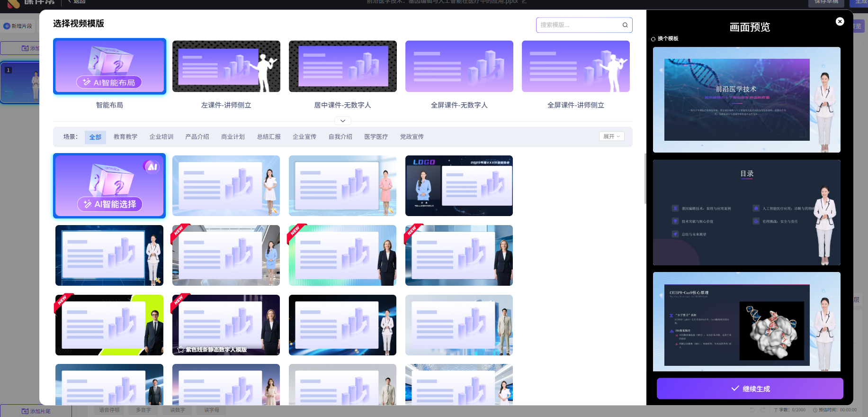Select the black and lime-green NEW template
This screenshot has height=417, width=868.
tap(109, 325)
